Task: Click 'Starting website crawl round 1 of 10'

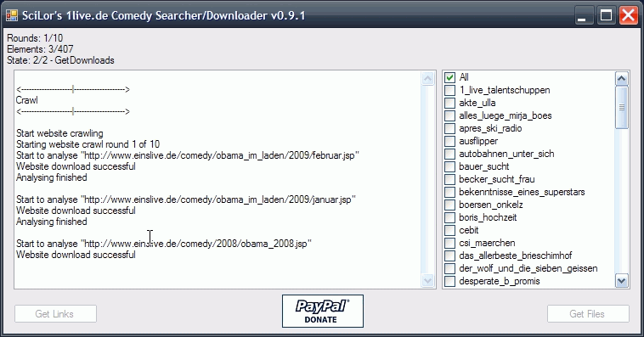Action: (x=88, y=144)
